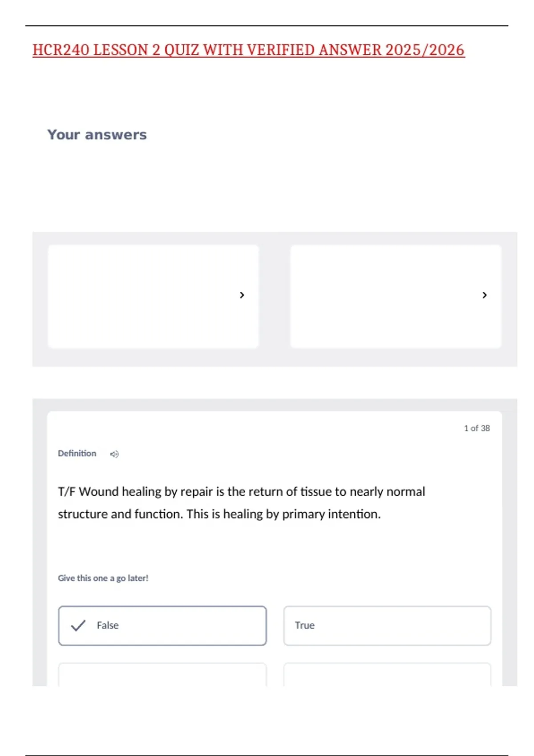Expand the left blank card's chevron arrow

click(242, 295)
